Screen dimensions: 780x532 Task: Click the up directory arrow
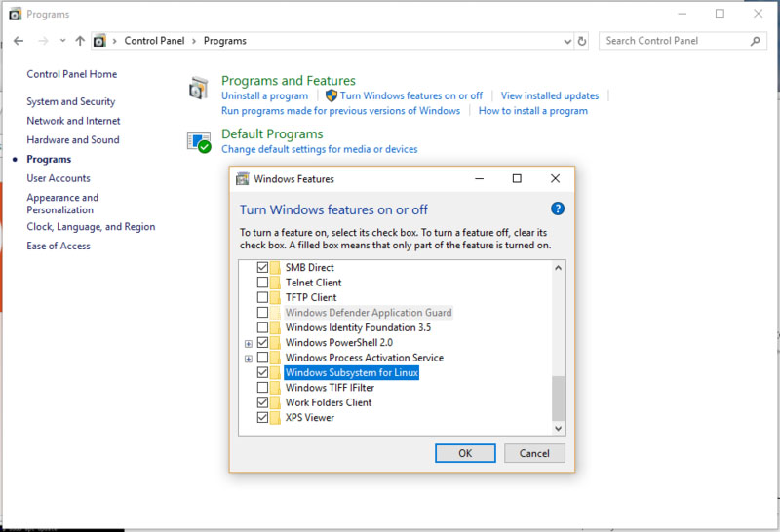click(80, 41)
